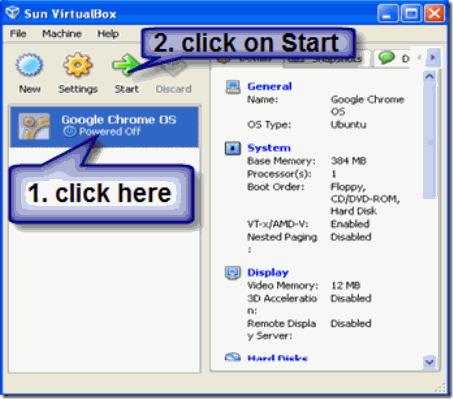Click the Google Chrome OS machine thumbnail icon

pos(34,126)
